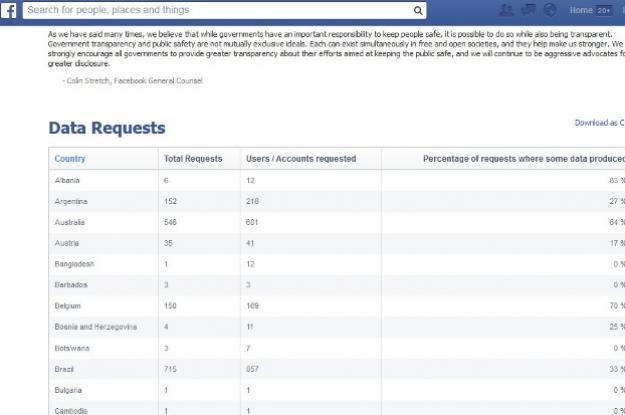
Task: Click Argentina accounts requested 218
Action: pyautogui.click(x=252, y=201)
